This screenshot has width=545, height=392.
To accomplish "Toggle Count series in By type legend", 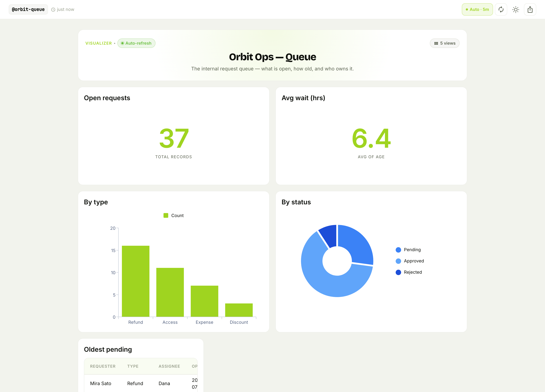I will tap(173, 216).
